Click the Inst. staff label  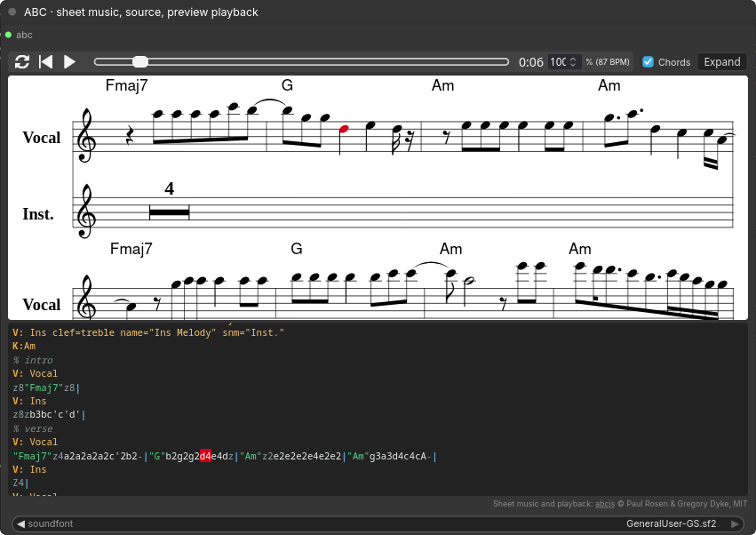coord(38,213)
